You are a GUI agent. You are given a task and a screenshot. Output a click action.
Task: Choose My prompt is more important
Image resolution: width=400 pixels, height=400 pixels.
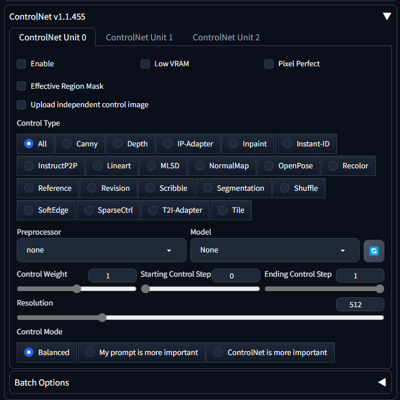(x=142, y=352)
